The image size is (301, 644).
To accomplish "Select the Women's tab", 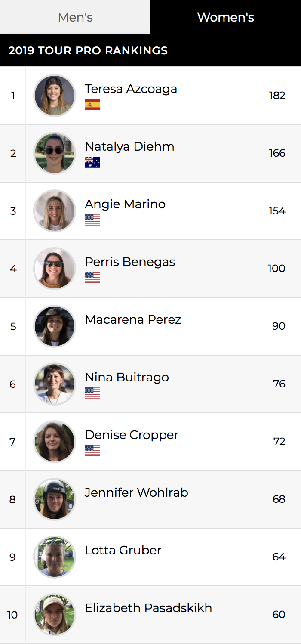I will tap(225, 17).
